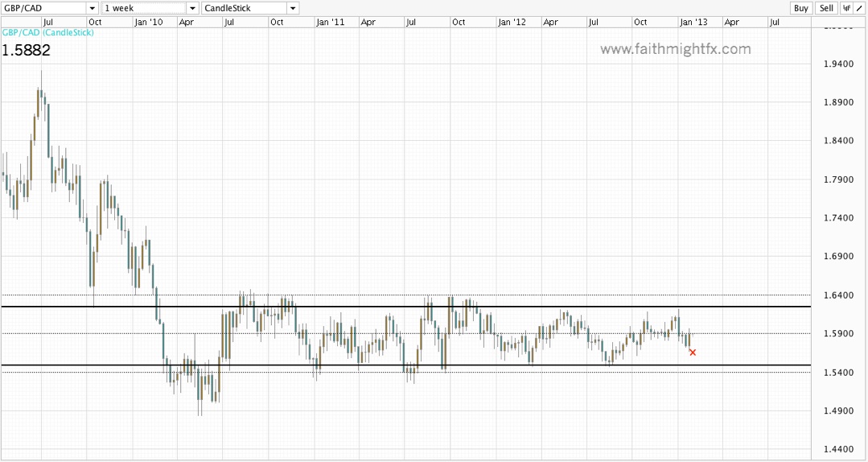Click the 1.6400 price axis label
Viewport: 868px width, 462px height.
(838, 295)
